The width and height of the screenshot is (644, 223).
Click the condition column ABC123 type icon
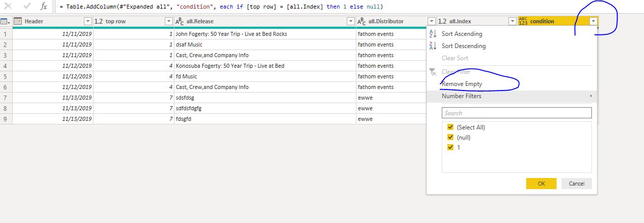click(523, 21)
